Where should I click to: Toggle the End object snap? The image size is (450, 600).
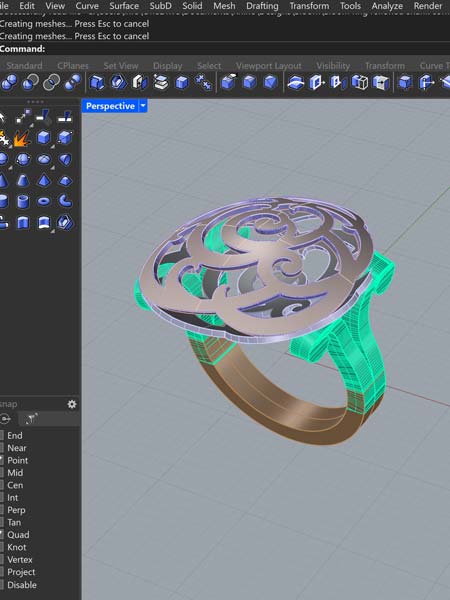point(11,435)
